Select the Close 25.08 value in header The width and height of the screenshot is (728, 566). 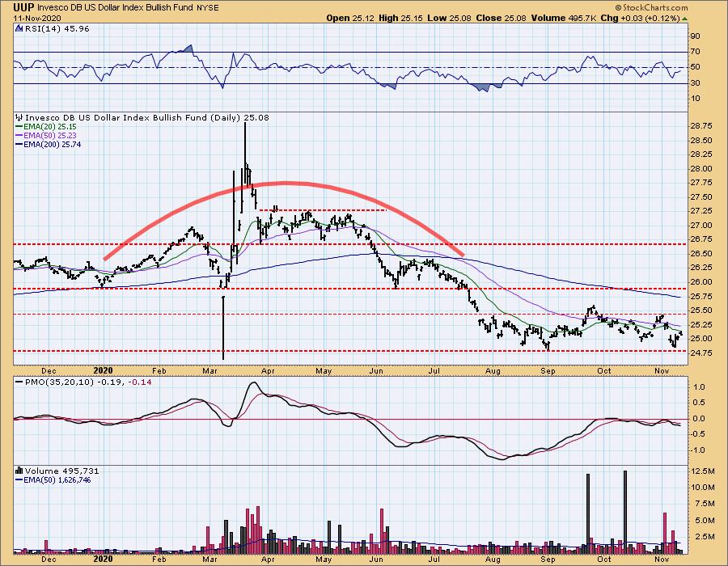coord(502,18)
